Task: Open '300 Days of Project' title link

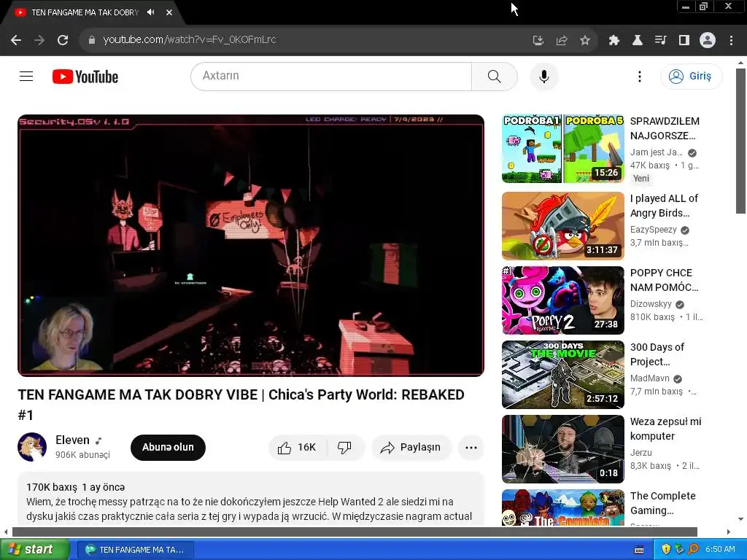Action: tap(657, 354)
